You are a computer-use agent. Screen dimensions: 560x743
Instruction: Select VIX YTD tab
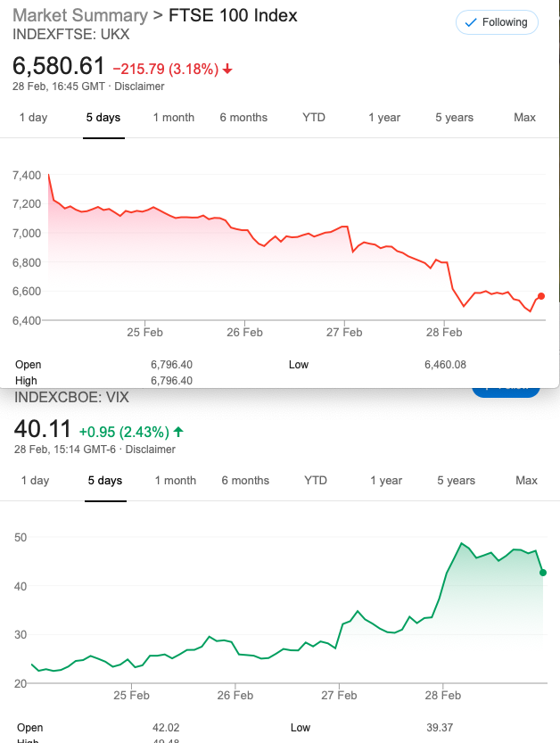point(316,481)
